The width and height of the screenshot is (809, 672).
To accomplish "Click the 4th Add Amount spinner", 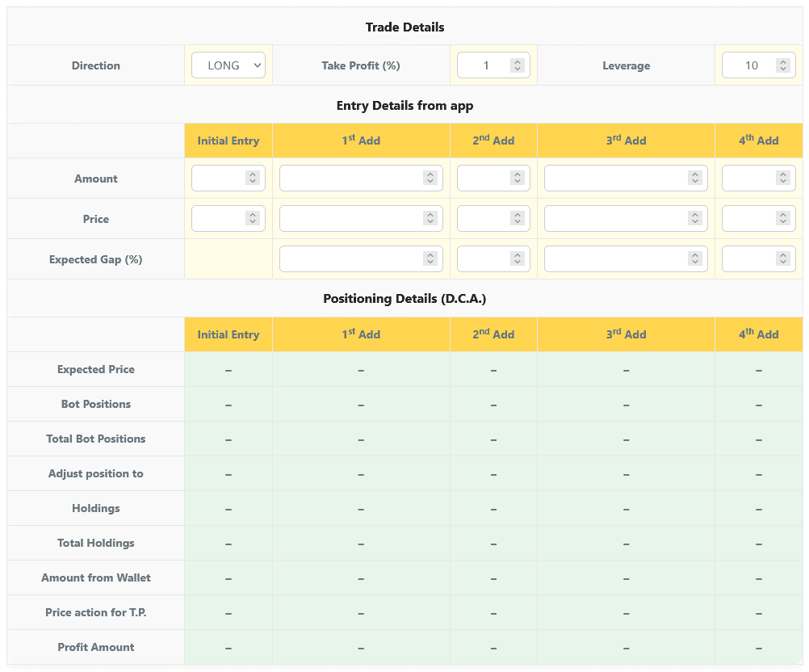I will point(782,178).
